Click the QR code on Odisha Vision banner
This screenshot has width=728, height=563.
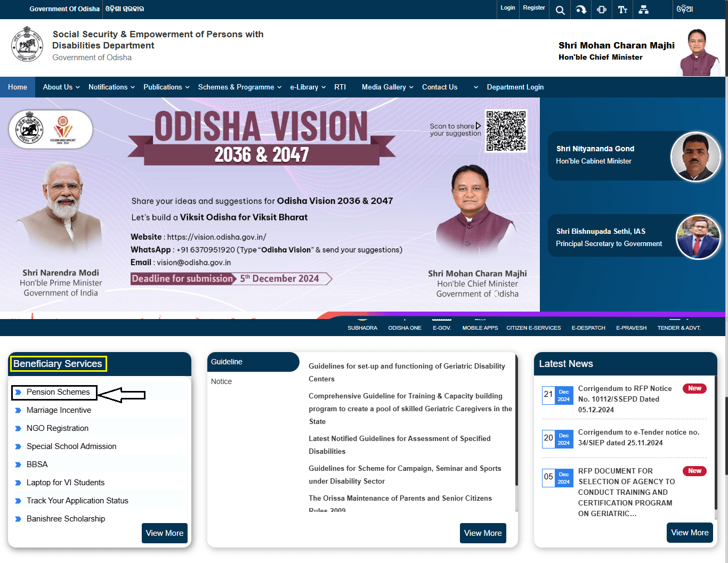click(506, 131)
